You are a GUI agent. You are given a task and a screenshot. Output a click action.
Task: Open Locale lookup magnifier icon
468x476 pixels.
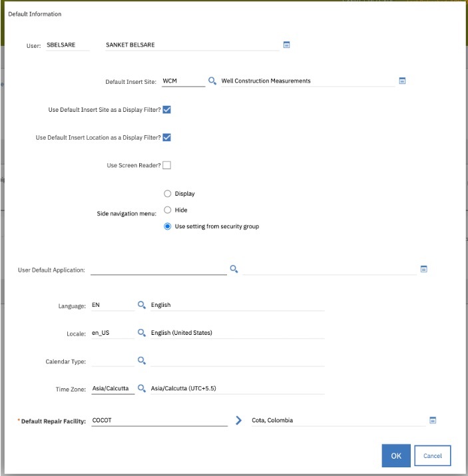point(142,332)
